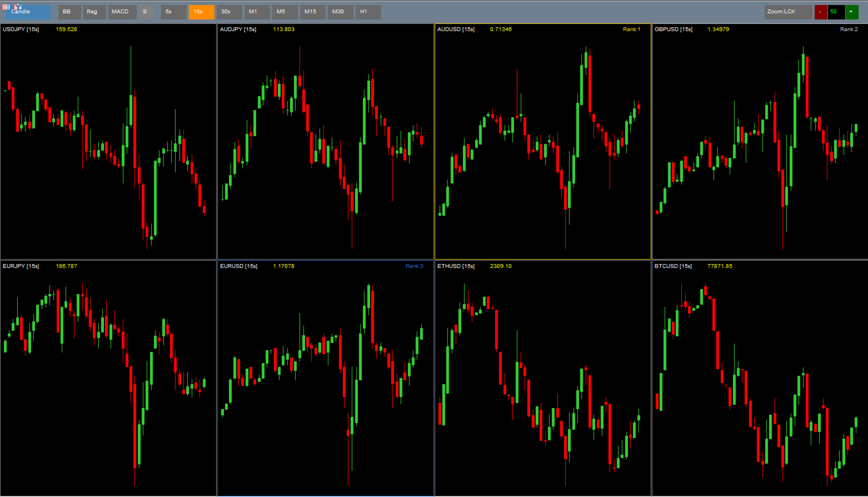
Task: Toggle the Zoom:LCK lock button
Action: [x=789, y=12]
